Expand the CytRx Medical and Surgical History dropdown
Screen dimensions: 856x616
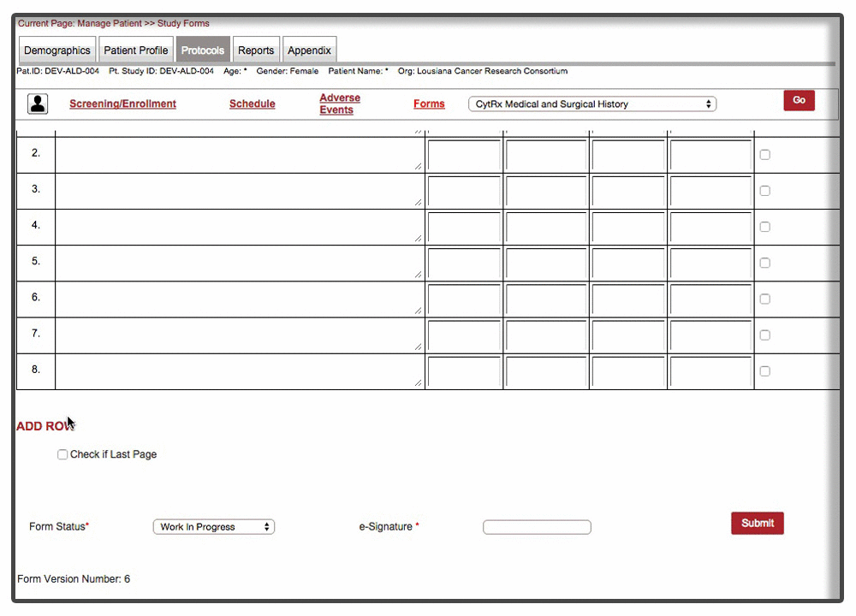pyautogui.click(x=592, y=104)
